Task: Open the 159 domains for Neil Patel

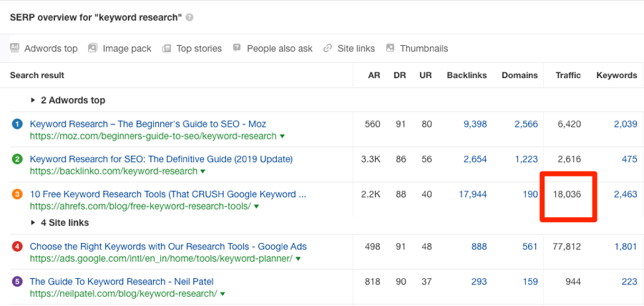Action: [530, 282]
